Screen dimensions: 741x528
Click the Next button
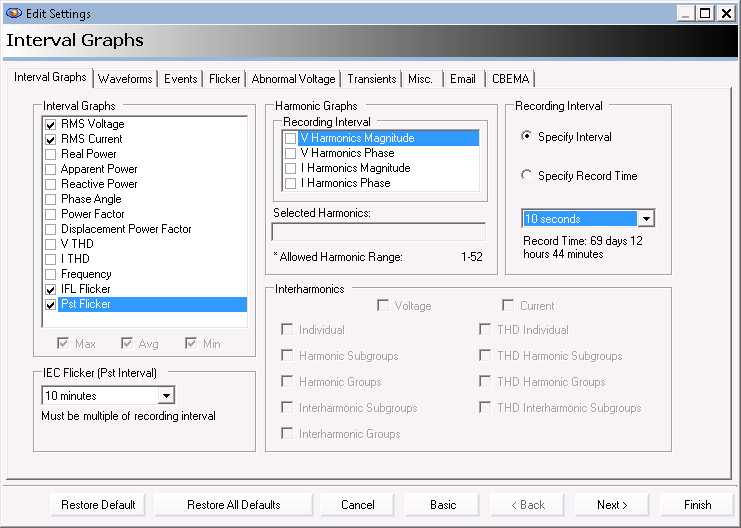pos(612,505)
